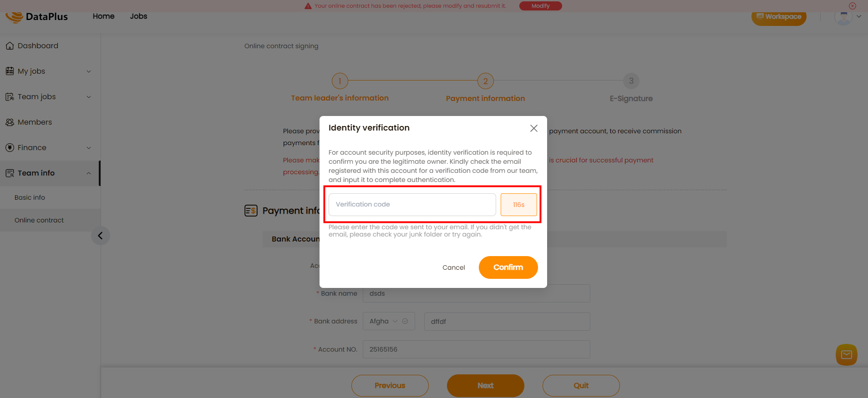Screen dimensions: 868x398
Task: Cancel the identity verification
Action: (454, 267)
